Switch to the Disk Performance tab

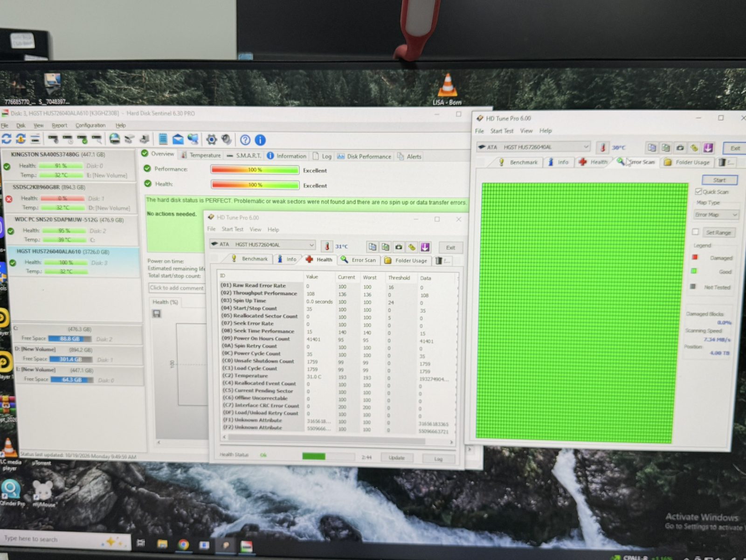[x=364, y=156]
